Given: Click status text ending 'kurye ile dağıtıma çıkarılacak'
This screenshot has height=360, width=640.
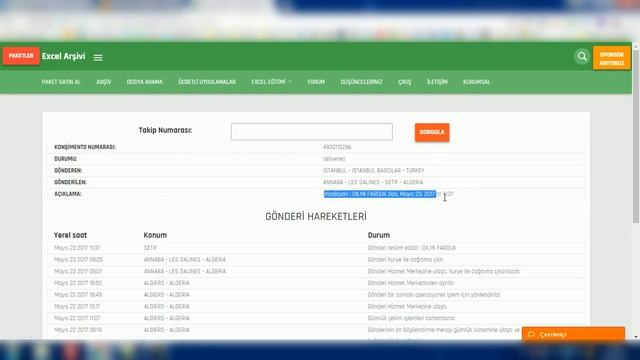Looking at the screenshot, I should pos(444,271).
